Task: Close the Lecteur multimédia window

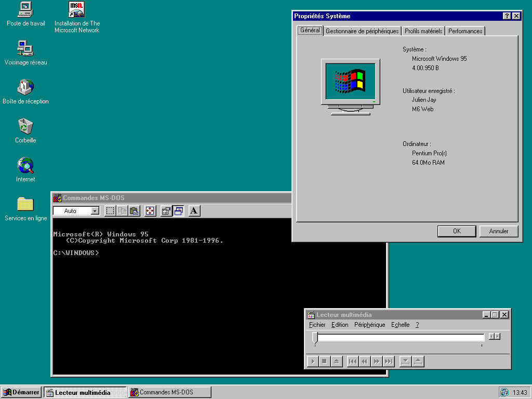Action: click(504, 315)
